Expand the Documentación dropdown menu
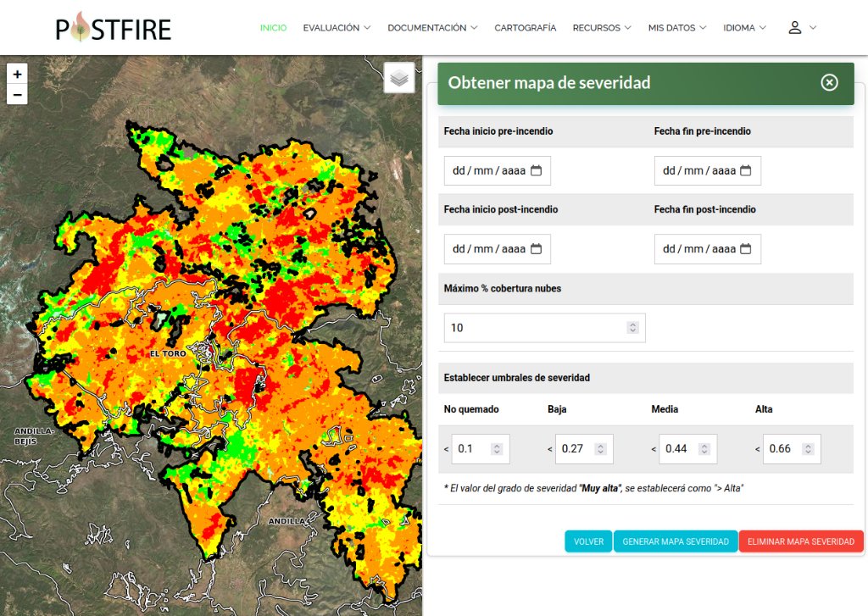The height and width of the screenshot is (616, 868). (432, 28)
